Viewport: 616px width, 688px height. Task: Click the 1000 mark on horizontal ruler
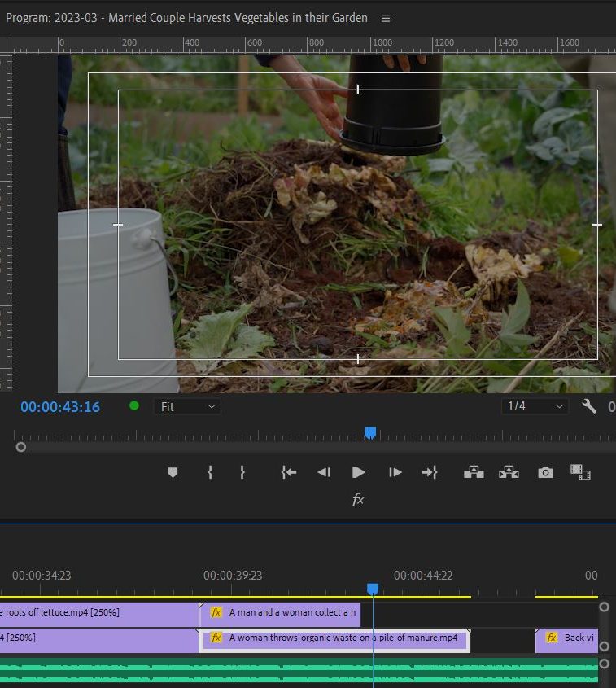pos(382,42)
